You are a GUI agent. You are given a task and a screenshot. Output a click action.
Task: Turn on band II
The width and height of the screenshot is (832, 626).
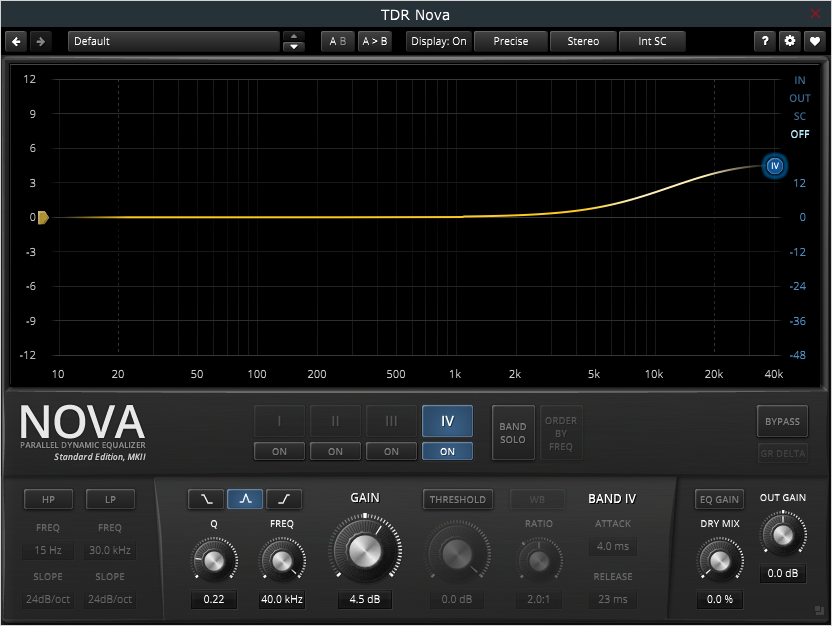(335, 451)
